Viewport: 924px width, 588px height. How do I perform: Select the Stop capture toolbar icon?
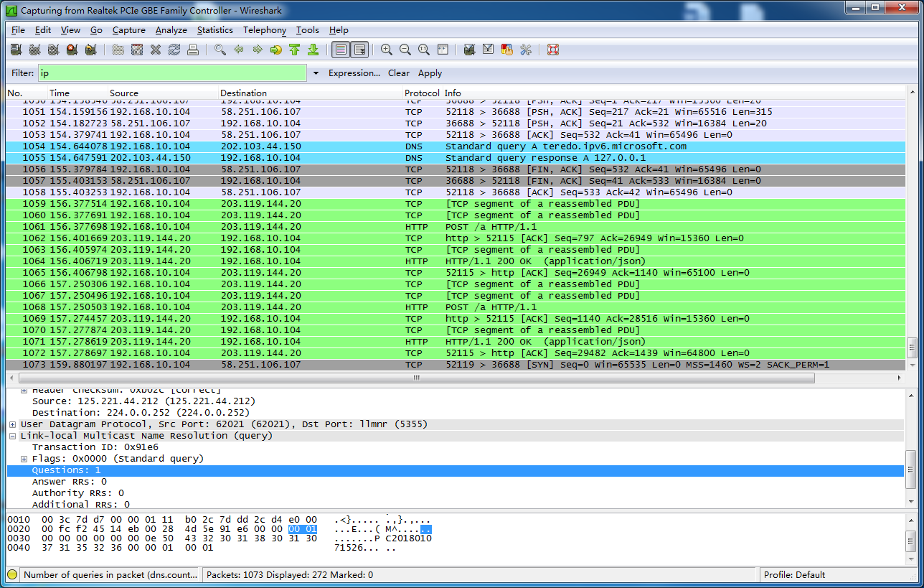(73, 50)
